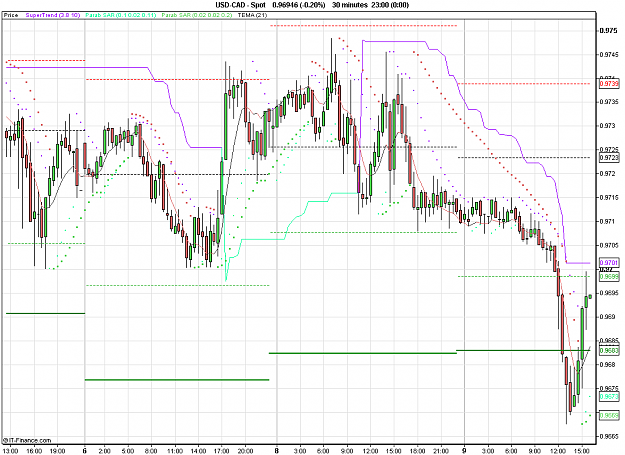This screenshot has height=455, width=625.
Task: Click the 13:00 time axis label
Action: (11, 451)
